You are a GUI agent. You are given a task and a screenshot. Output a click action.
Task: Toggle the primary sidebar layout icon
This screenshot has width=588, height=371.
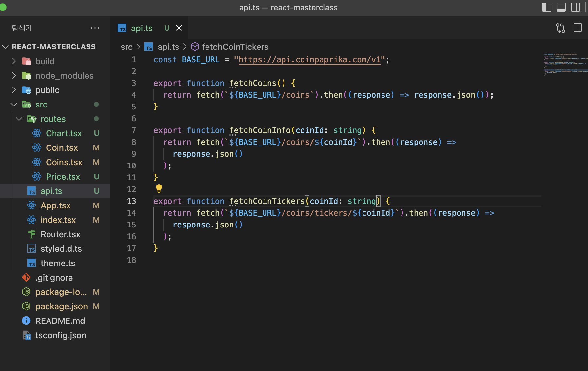point(546,7)
